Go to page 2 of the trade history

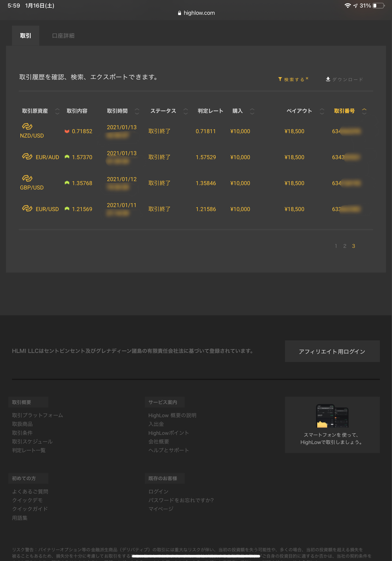pyautogui.click(x=345, y=246)
